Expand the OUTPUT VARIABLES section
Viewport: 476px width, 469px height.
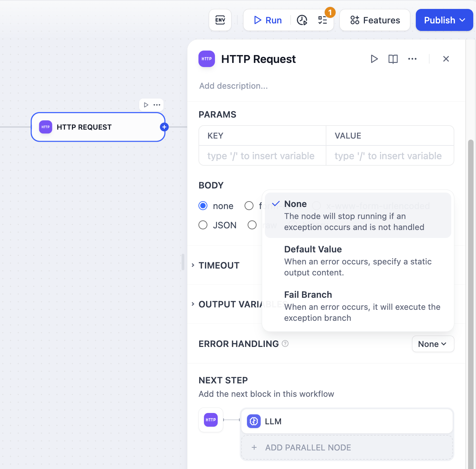(x=227, y=304)
